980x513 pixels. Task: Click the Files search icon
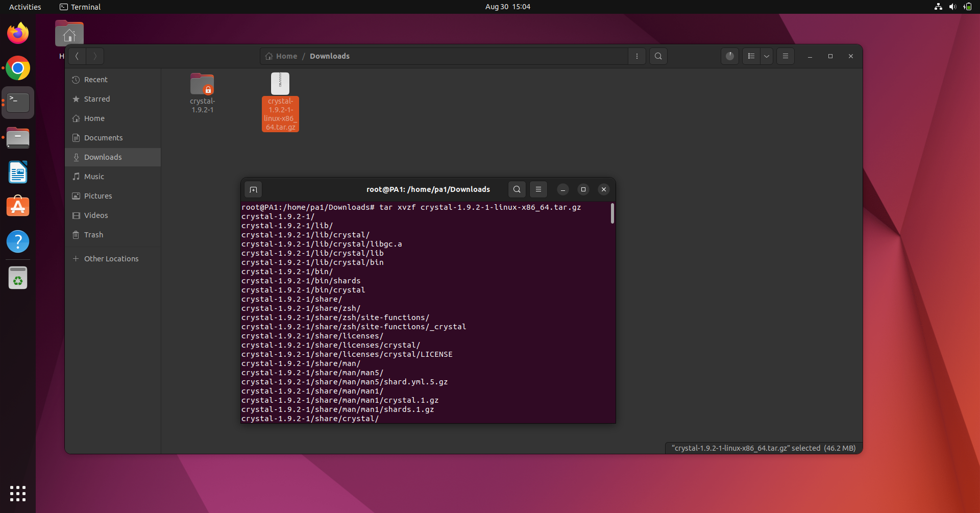[x=658, y=56]
